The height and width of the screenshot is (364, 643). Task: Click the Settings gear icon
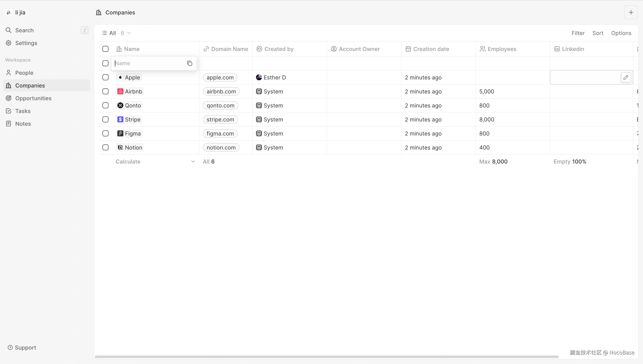[x=9, y=43]
